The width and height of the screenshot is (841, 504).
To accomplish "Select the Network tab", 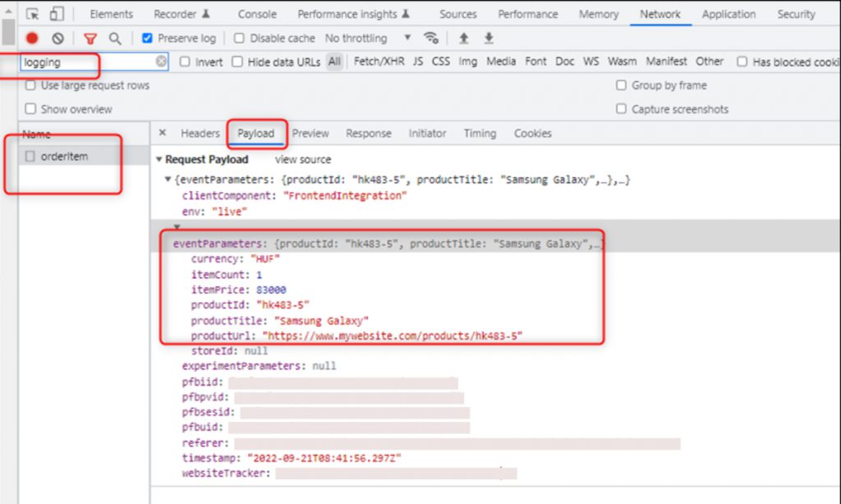I will pyautogui.click(x=659, y=14).
